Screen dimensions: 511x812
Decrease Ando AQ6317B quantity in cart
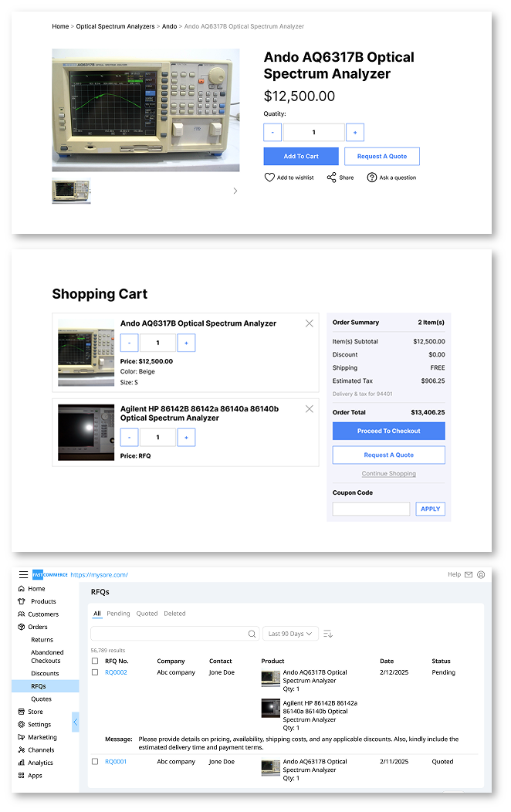[x=130, y=343]
